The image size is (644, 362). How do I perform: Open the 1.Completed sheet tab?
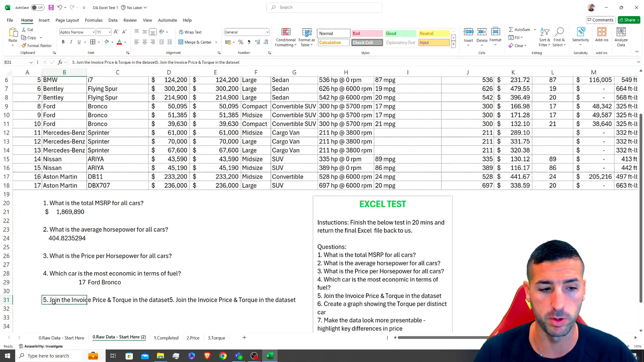(x=166, y=338)
